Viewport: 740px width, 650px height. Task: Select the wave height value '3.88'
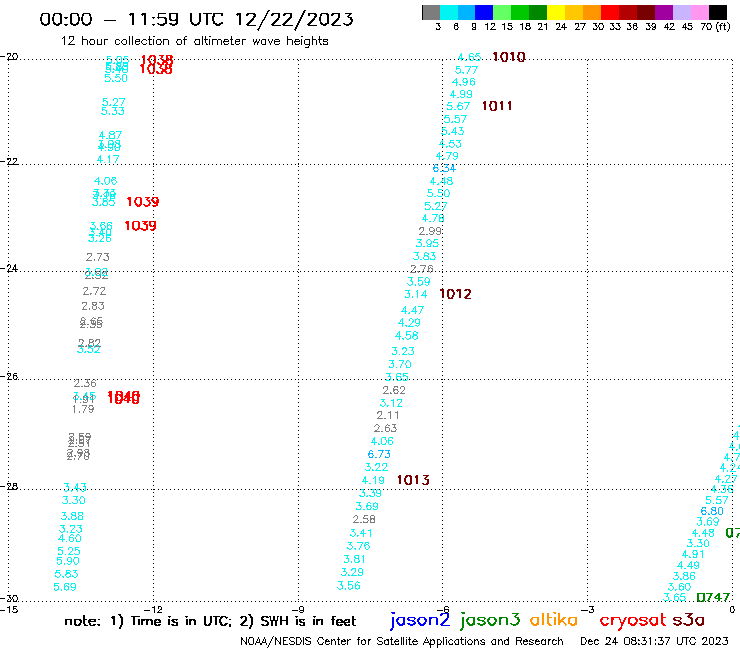(72, 516)
